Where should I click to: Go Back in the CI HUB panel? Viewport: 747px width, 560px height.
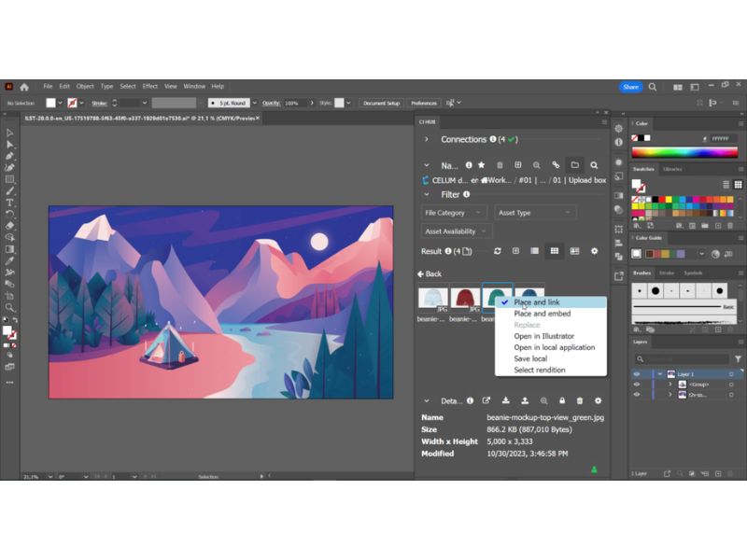pos(431,273)
